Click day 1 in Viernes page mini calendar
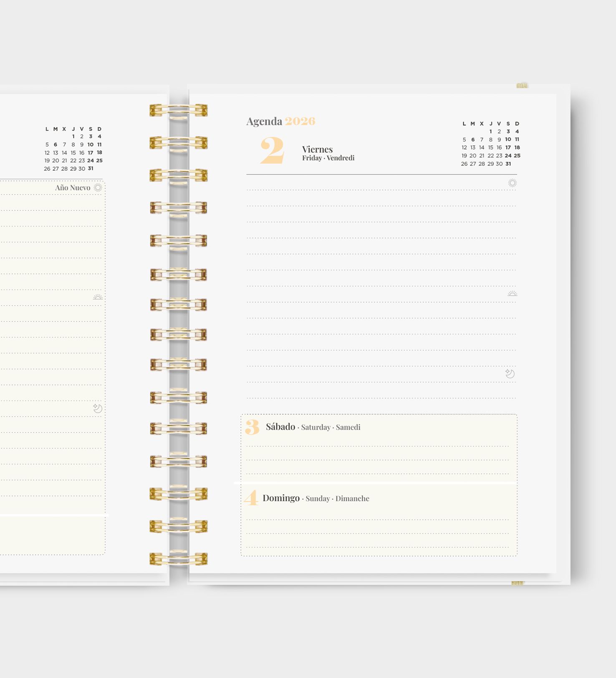Screen dimensions: 616x678 click(x=490, y=132)
